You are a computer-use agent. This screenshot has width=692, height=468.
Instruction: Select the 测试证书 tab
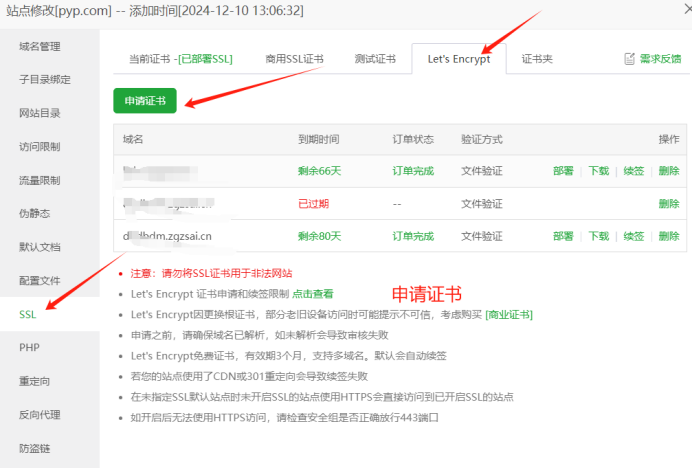tap(375, 59)
